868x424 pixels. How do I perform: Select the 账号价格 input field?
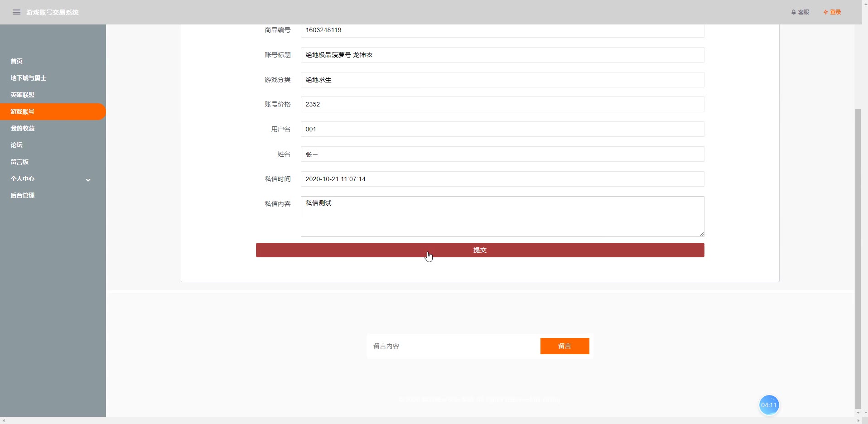[502, 104]
